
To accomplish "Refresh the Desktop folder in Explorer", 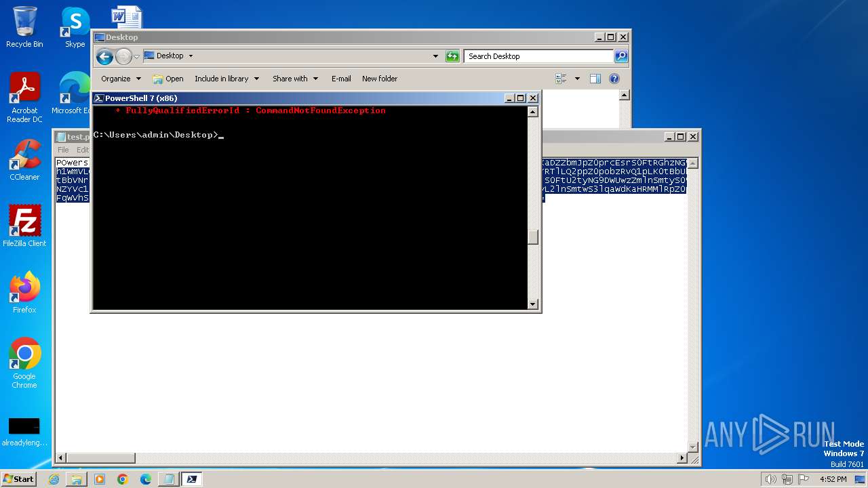I will point(452,56).
